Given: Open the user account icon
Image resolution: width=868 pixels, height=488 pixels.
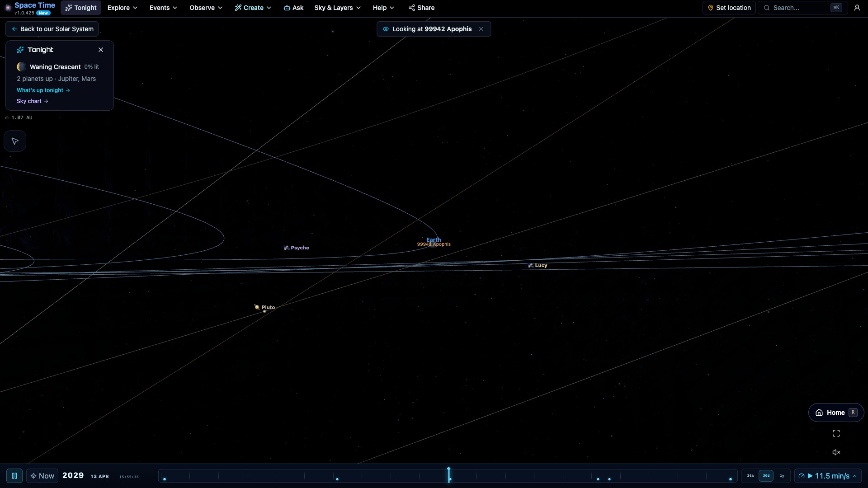Looking at the screenshot, I should [857, 8].
